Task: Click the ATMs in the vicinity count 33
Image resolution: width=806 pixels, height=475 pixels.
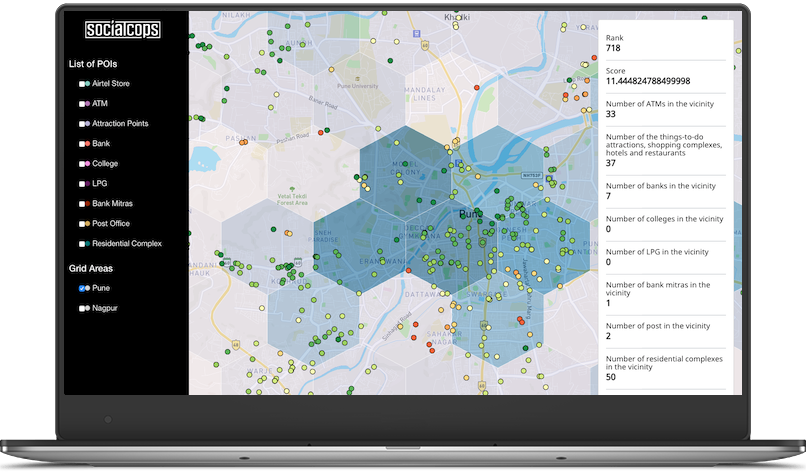Action: click(611, 114)
